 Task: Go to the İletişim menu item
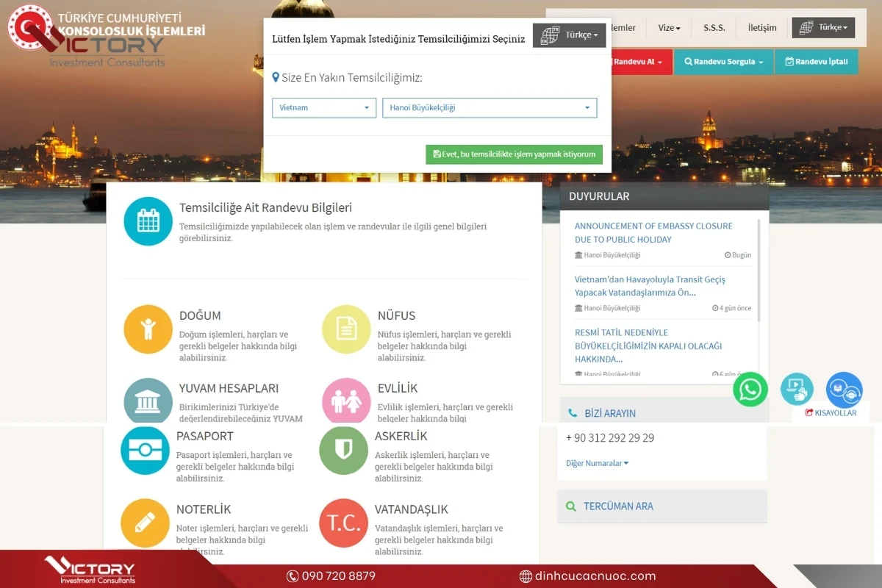(761, 28)
